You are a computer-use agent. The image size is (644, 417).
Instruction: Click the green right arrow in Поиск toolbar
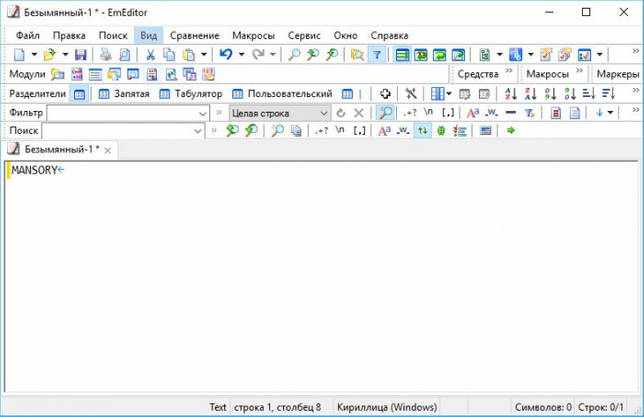(511, 131)
